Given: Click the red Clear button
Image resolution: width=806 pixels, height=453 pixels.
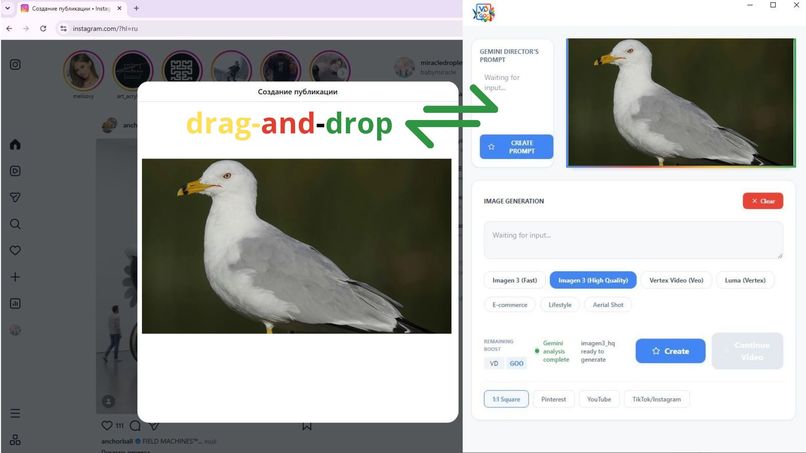Looking at the screenshot, I should click(763, 201).
